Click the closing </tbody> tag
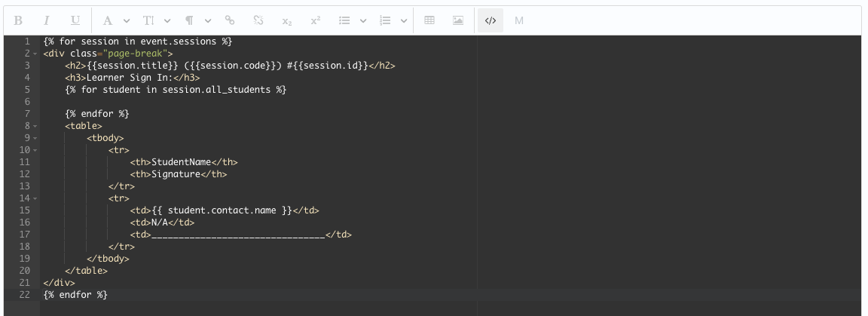Image resolution: width=868 pixels, height=316 pixels. 108,259
